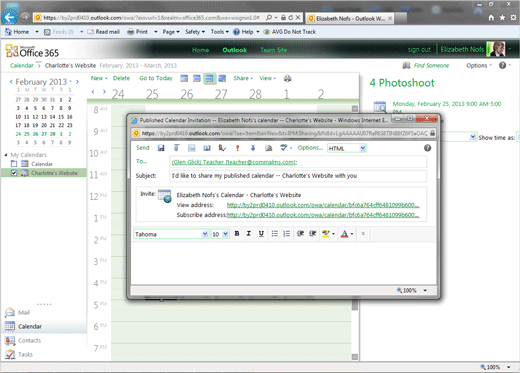Open the Subscribe address calendar link
Image resolution: width=520 pixels, height=373 pixels.
(323, 215)
